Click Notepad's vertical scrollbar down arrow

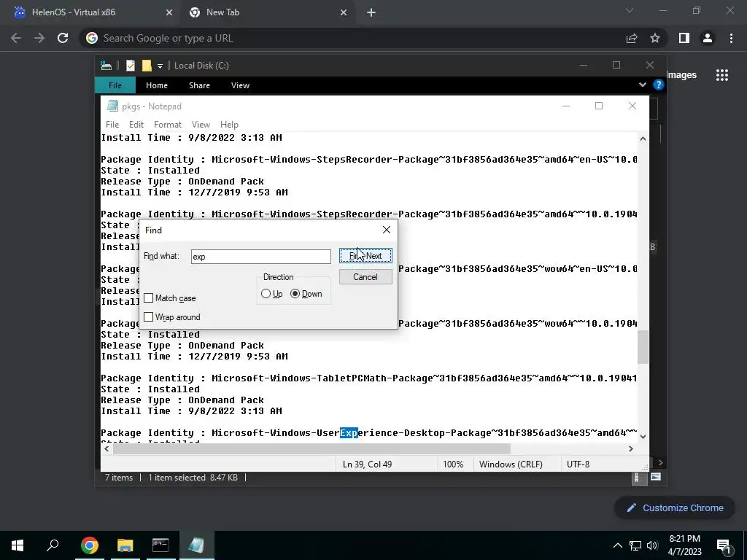(x=643, y=436)
